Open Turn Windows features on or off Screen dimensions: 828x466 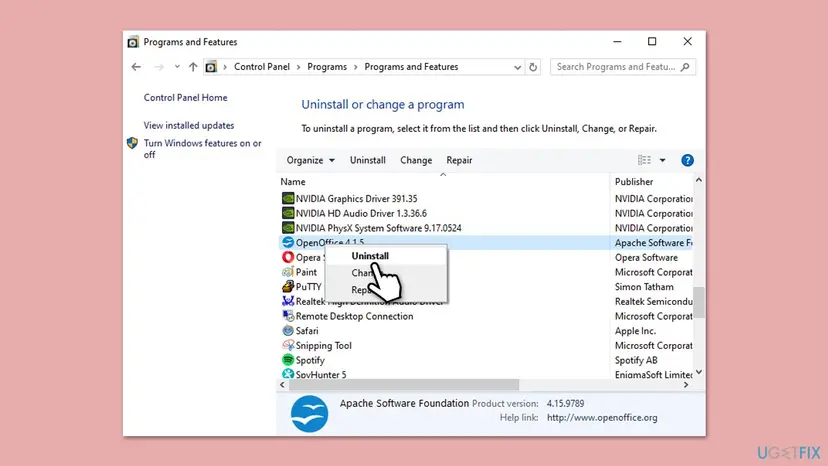tap(202, 149)
